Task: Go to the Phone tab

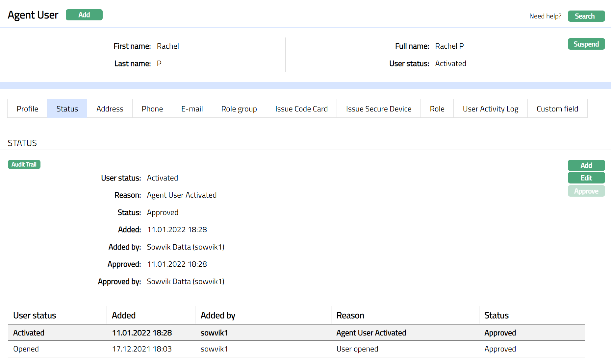Action: tap(152, 109)
